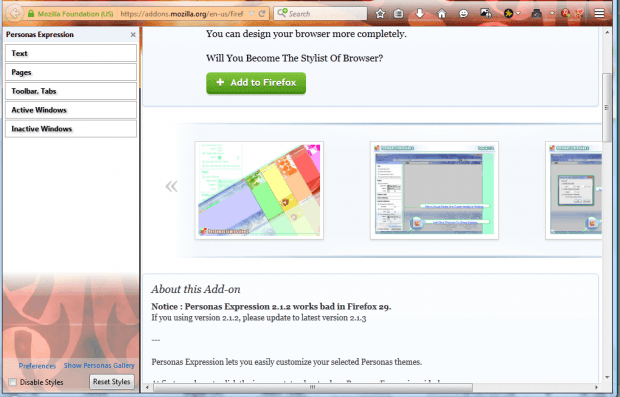Close the Personas Expression sidebar
This screenshot has height=397, width=620.
coord(133,35)
